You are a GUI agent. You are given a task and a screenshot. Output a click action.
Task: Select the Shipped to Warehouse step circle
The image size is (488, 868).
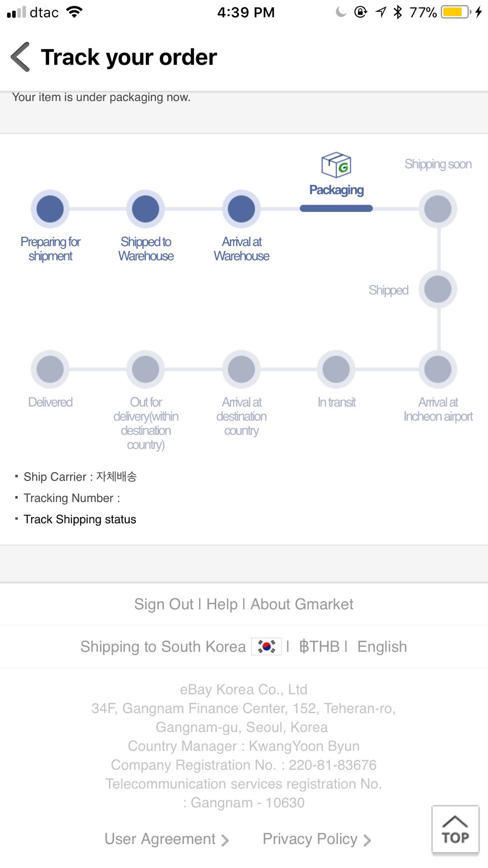(x=146, y=209)
